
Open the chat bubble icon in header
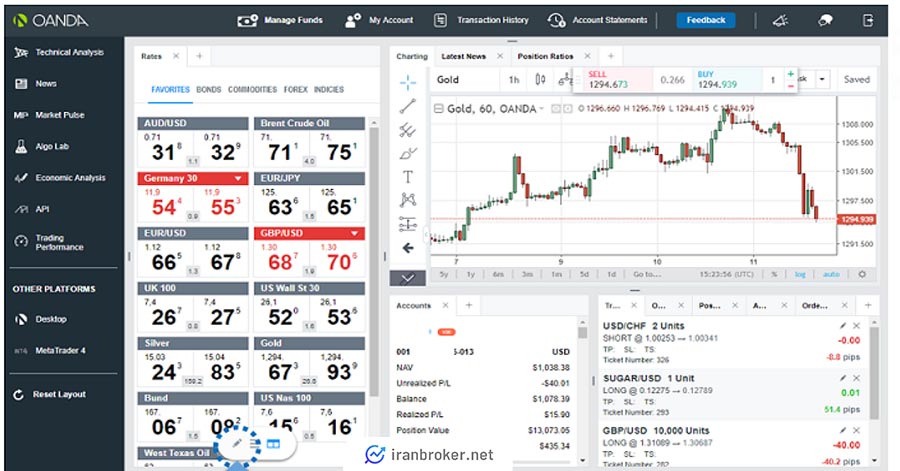(825, 21)
